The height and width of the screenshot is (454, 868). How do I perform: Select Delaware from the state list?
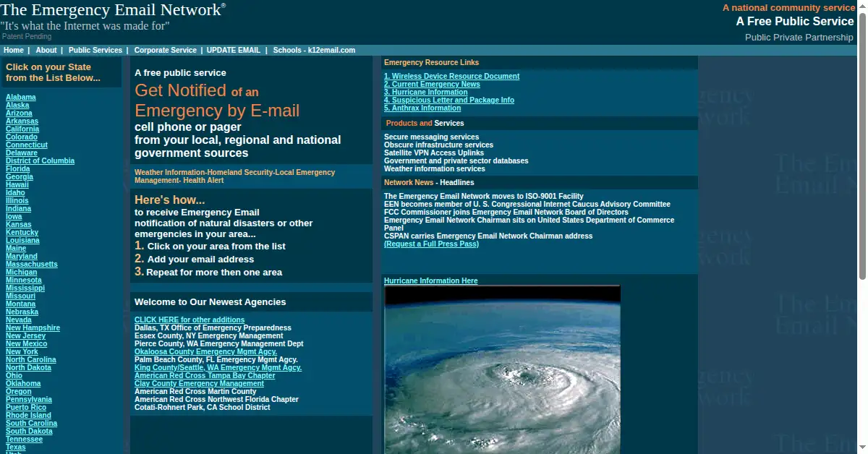pos(22,153)
